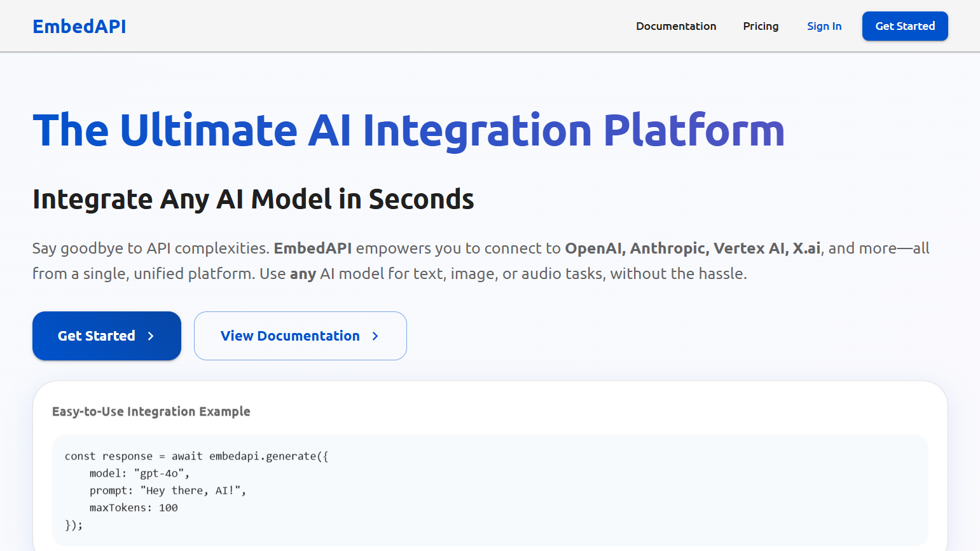Open the Pricing nav link

click(761, 26)
